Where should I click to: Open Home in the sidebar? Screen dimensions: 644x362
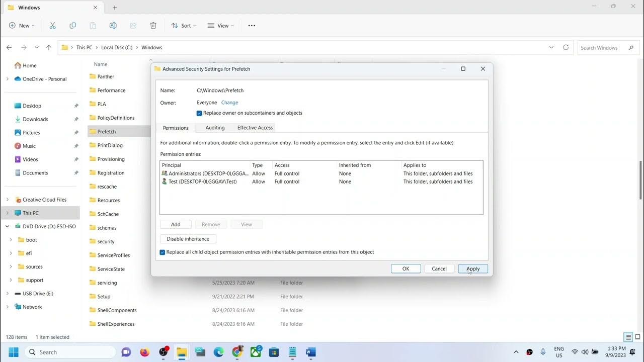click(30, 65)
